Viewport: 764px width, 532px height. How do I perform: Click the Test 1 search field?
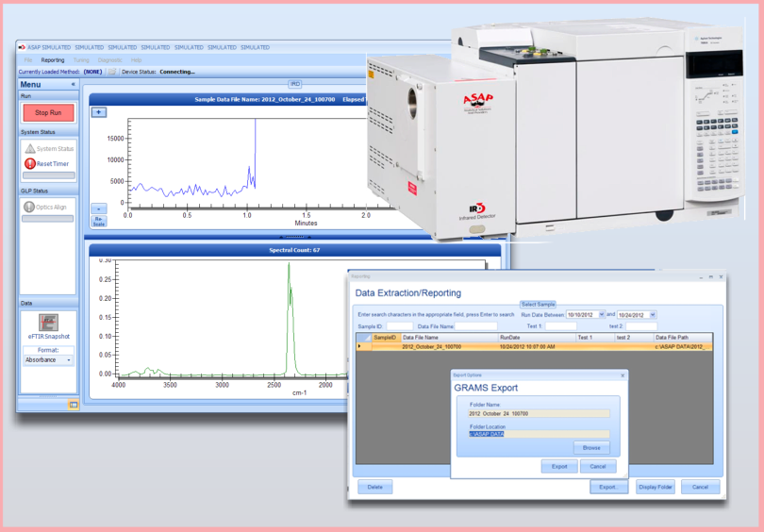561,326
